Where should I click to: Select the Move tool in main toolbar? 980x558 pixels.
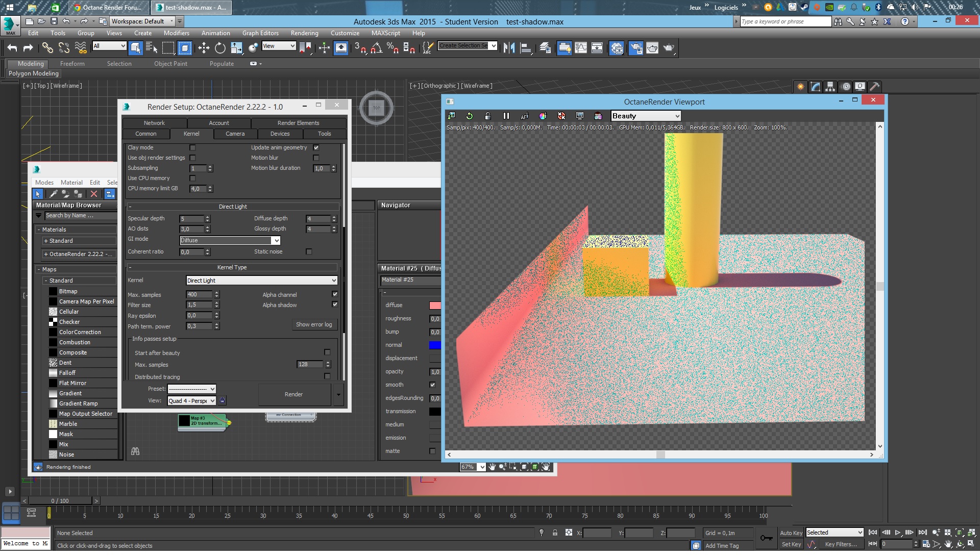coord(204,48)
